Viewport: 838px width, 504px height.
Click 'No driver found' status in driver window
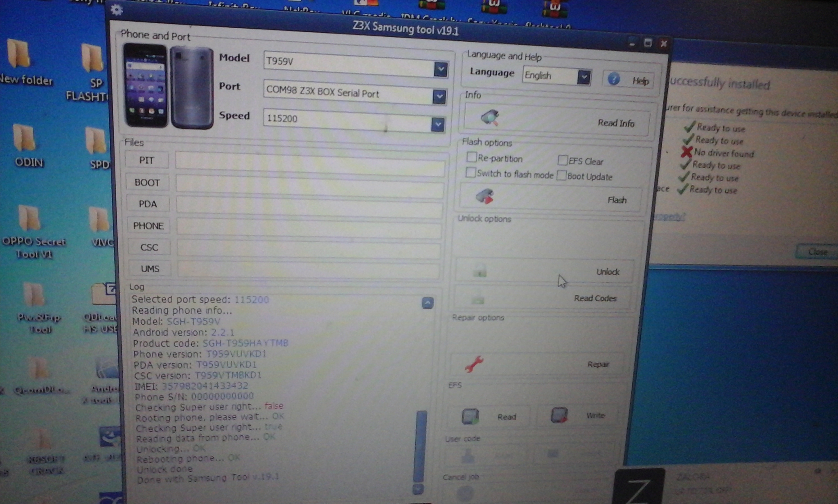(x=724, y=153)
